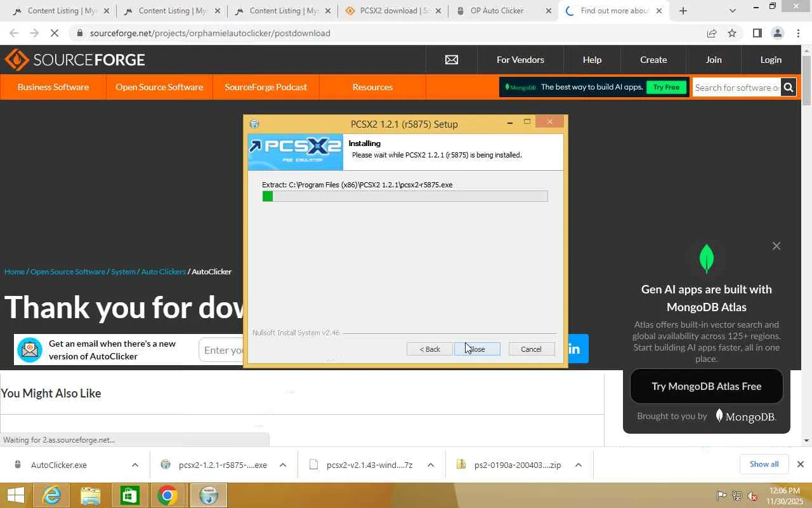The image size is (812, 508).
Task: Click the search magnifier button
Action: point(789,88)
